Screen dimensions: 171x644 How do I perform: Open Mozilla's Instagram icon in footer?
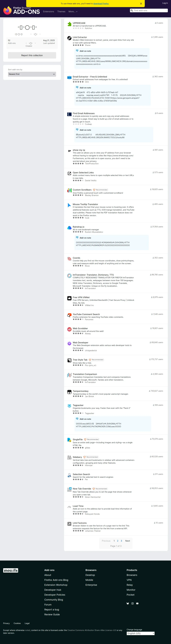pos(133,603)
